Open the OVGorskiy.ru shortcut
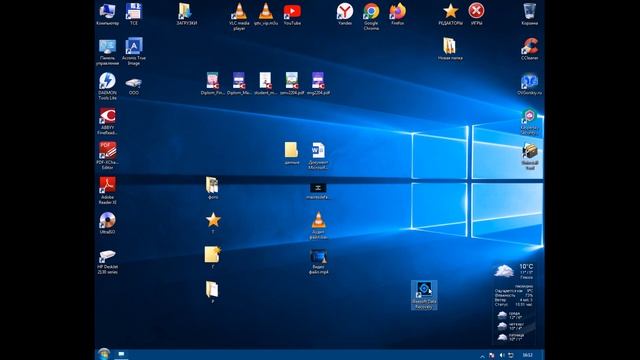The width and height of the screenshot is (640, 360). coord(529,84)
